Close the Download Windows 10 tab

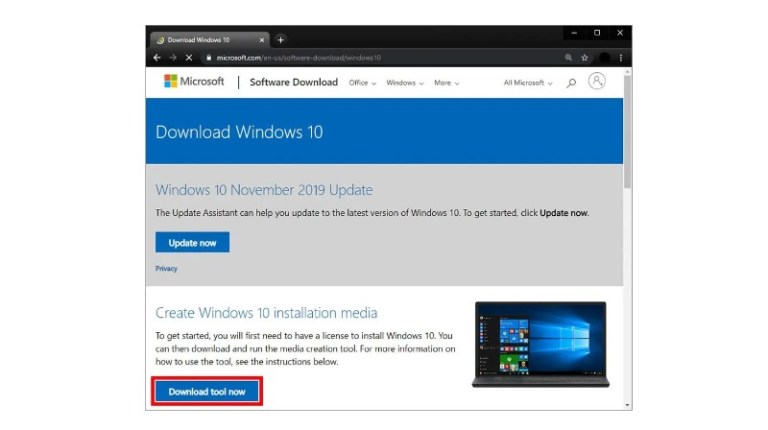(x=262, y=40)
